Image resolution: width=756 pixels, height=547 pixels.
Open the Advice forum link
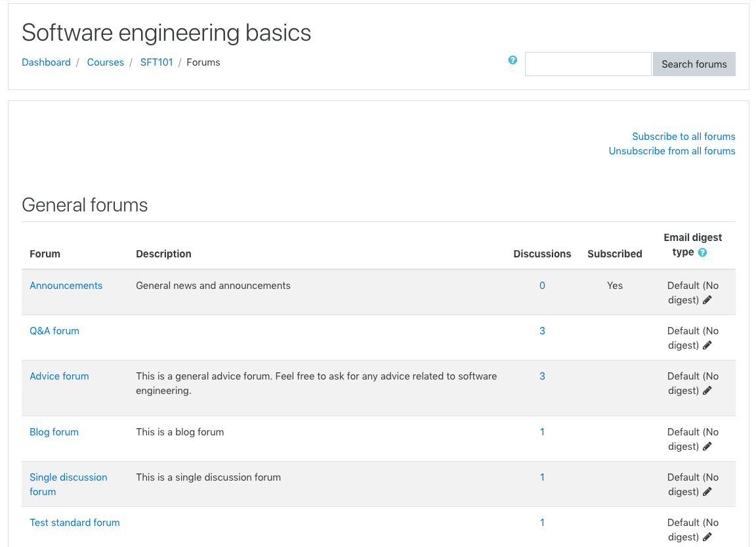59,376
